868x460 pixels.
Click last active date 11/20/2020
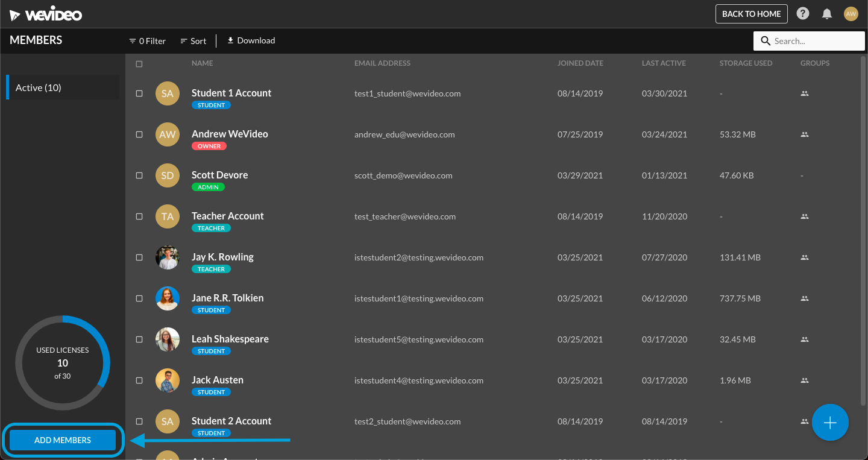click(x=664, y=216)
